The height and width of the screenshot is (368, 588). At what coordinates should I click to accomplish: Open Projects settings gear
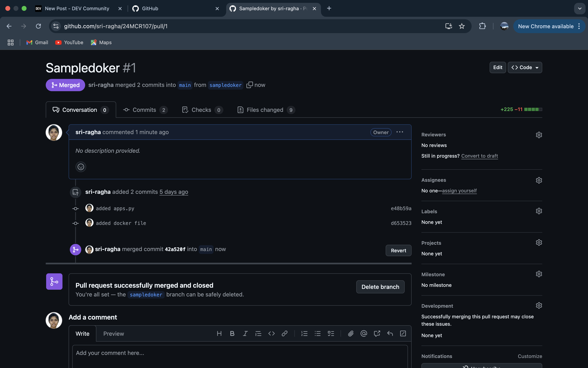point(539,242)
